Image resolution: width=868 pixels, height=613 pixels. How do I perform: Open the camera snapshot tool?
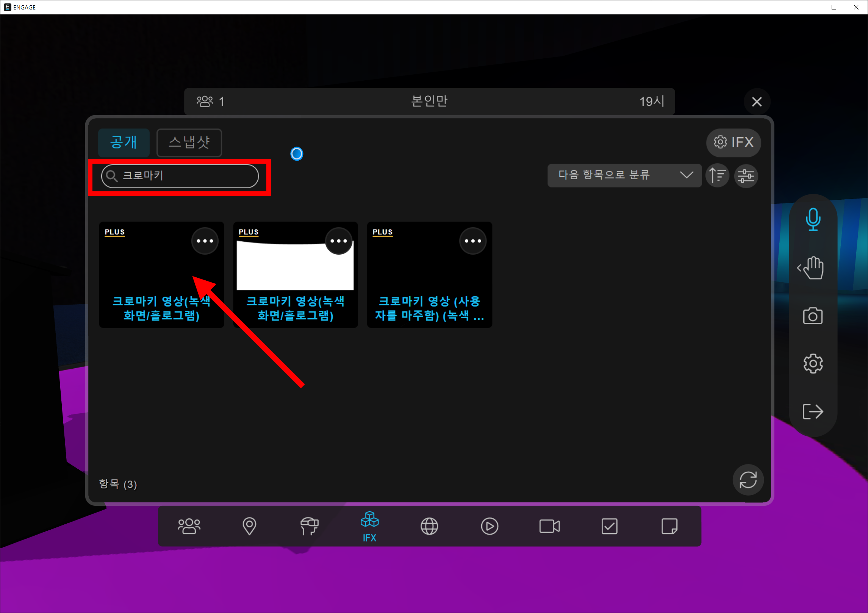coord(813,316)
